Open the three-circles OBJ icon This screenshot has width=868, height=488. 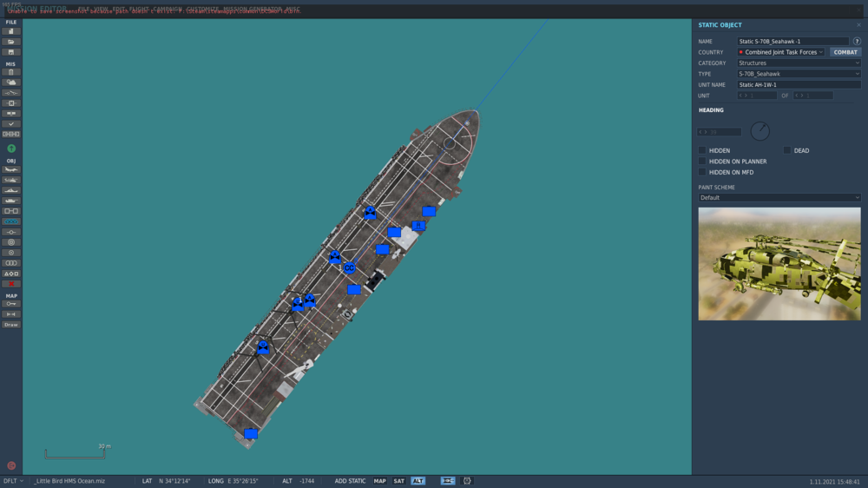pos(11,263)
